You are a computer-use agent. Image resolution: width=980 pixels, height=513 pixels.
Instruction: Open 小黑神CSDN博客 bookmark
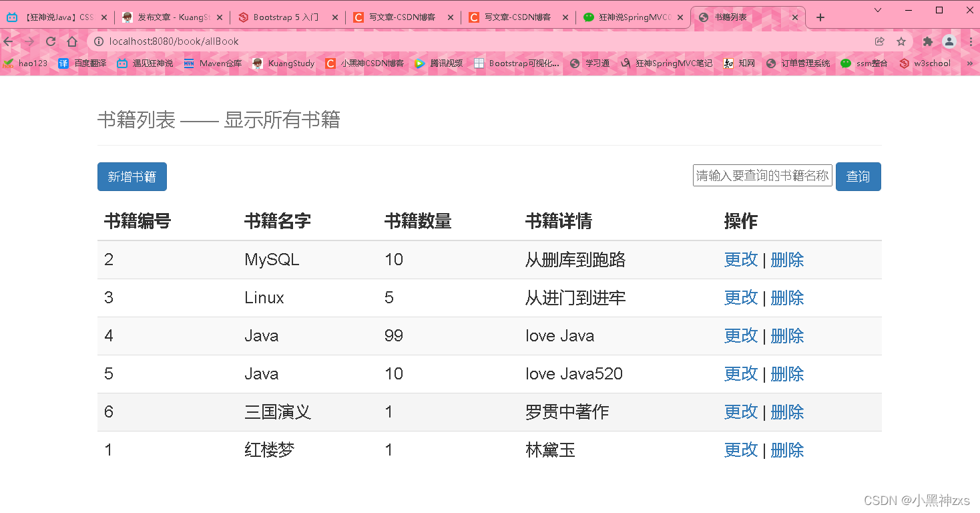(364, 63)
